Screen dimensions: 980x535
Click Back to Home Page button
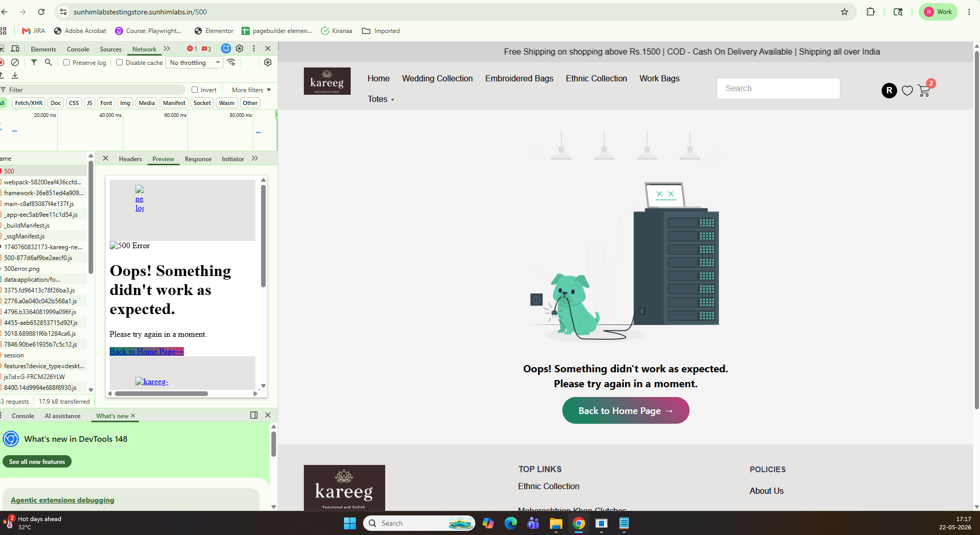point(626,410)
